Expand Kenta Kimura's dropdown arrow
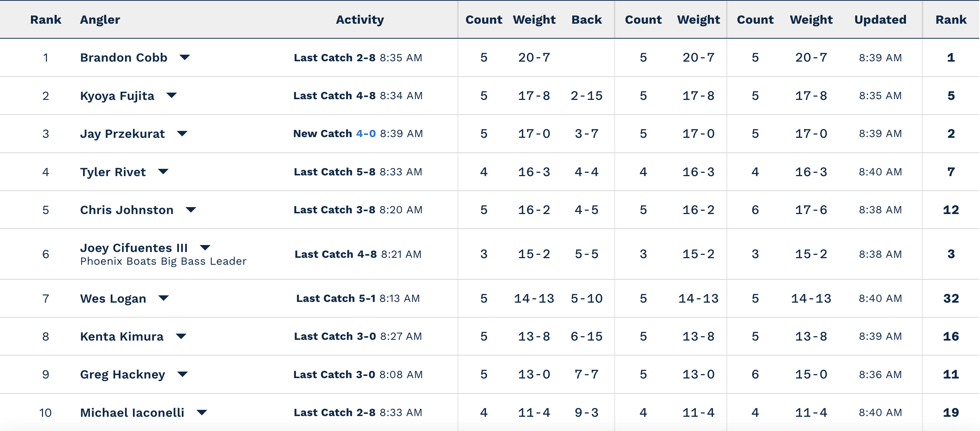Viewport: 980px width, 431px height. pyautogui.click(x=181, y=336)
